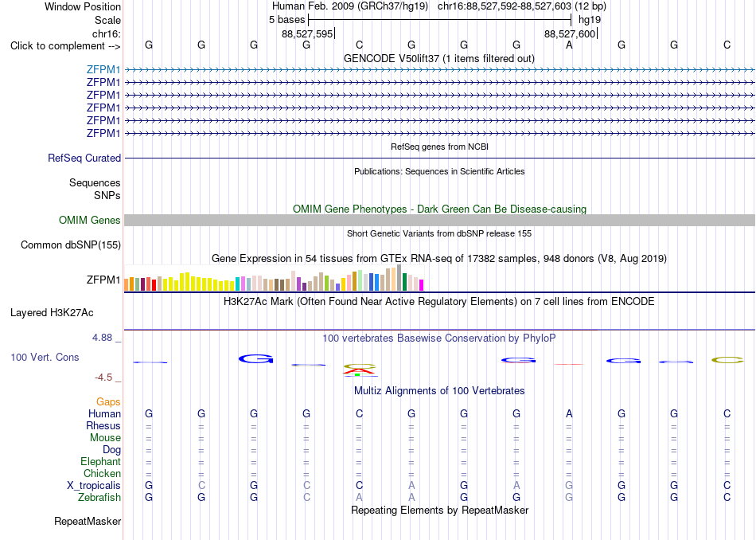Click the -4.5 conservation scale minimum

click(x=103, y=378)
